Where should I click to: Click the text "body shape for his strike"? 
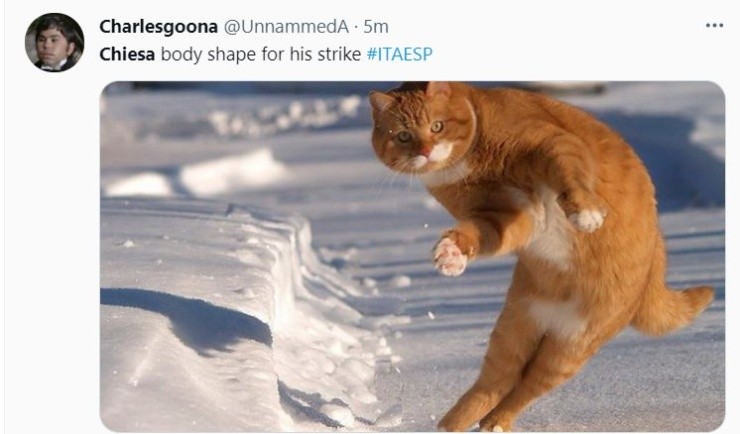pos(261,54)
